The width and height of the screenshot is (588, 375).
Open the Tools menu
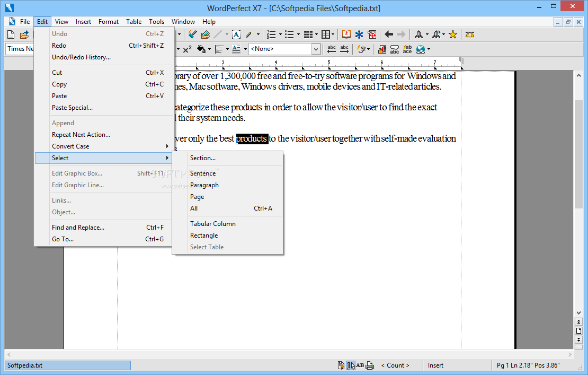156,22
